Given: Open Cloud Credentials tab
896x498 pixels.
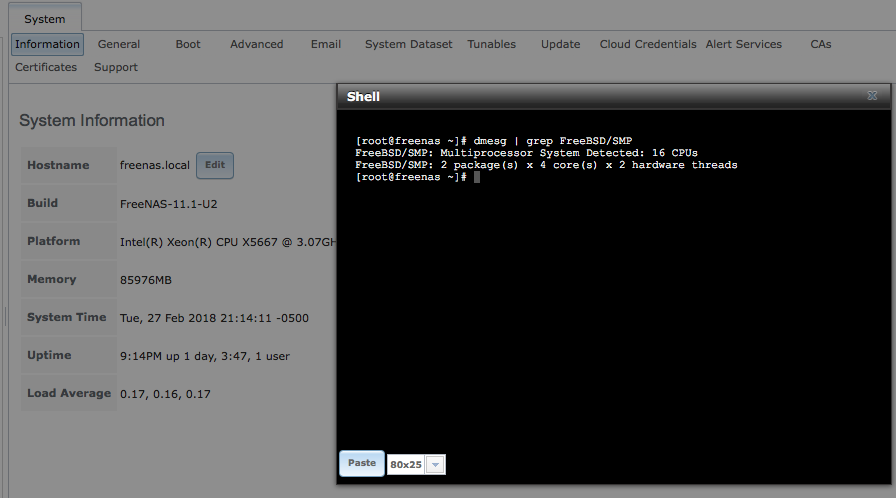Looking at the screenshot, I should coord(648,44).
